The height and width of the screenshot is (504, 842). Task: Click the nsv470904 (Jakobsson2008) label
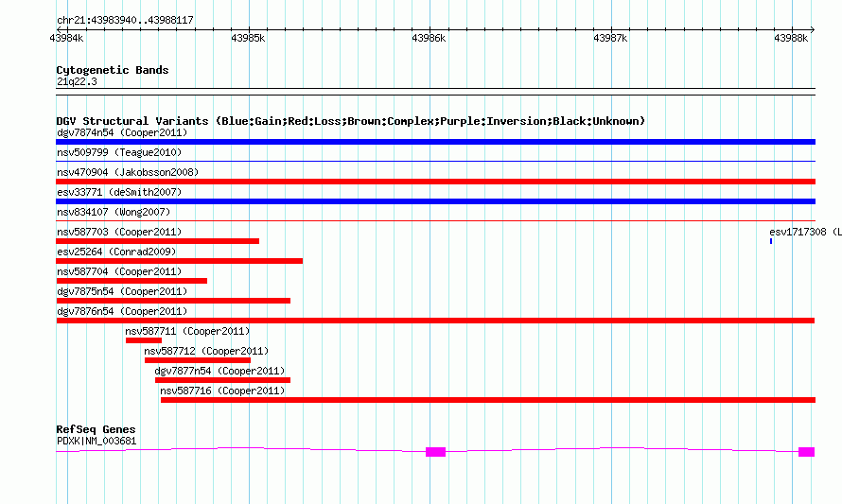(x=128, y=172)
